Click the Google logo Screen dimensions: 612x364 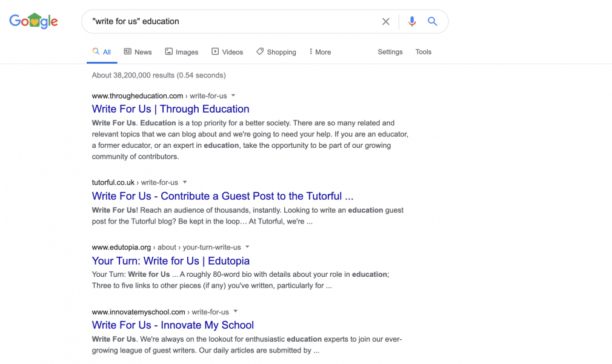pyautogui.click(x=33, y=21)
